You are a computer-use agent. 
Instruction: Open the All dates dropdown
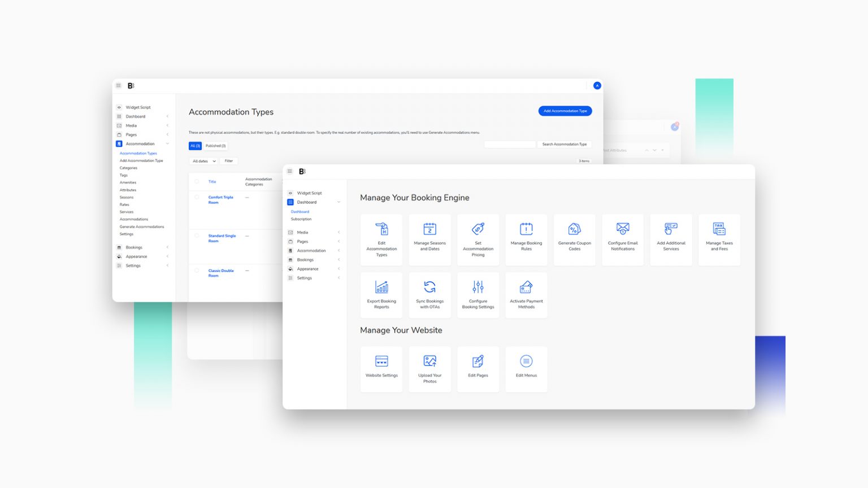(202, 161)
